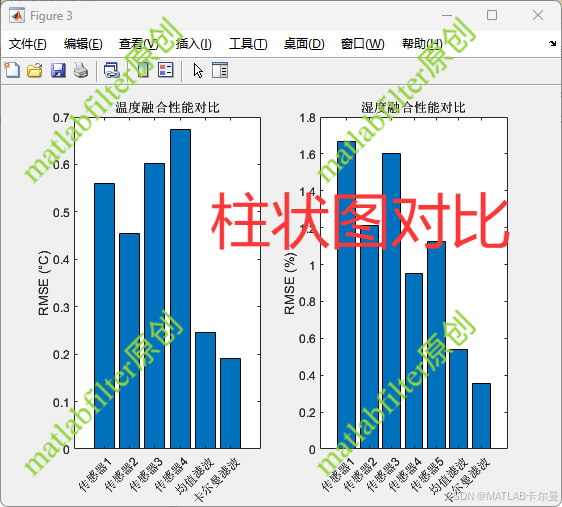
Task: Click the Link Plot toolbar icon
Action: (x=111, y=70)
